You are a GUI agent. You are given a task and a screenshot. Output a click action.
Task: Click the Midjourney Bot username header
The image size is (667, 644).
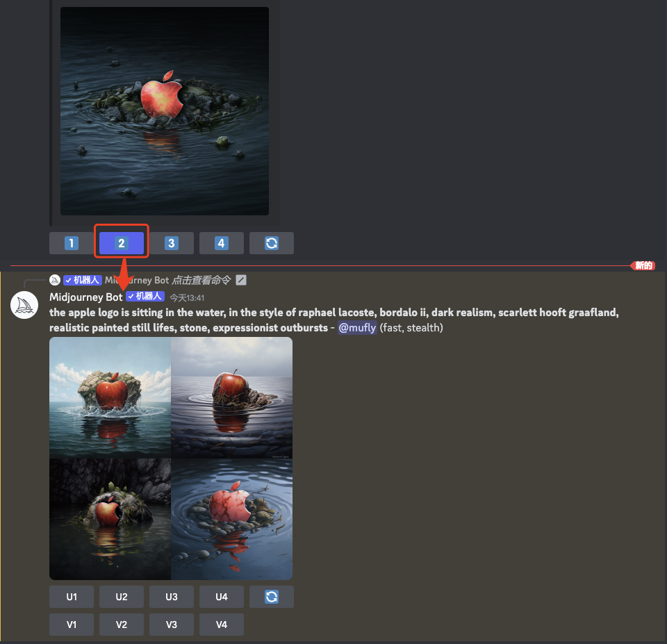pyautogui.click(x=86, y=297)
